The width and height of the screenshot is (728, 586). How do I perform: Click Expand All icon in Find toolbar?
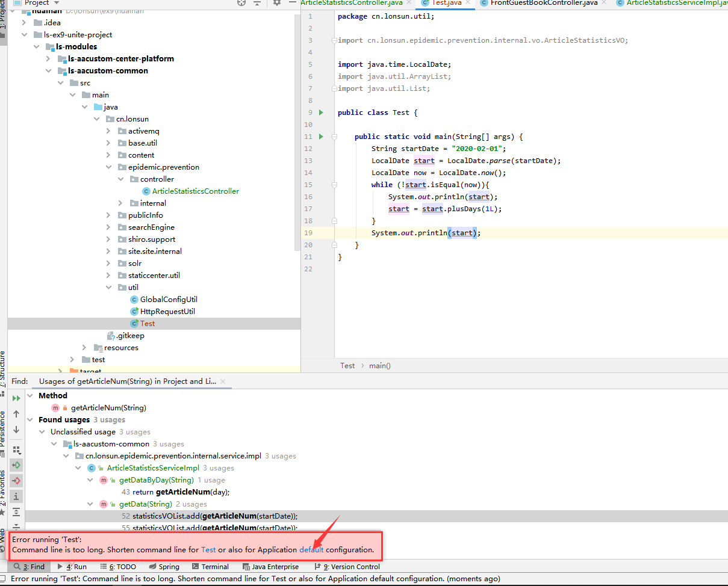pos(16,512)
